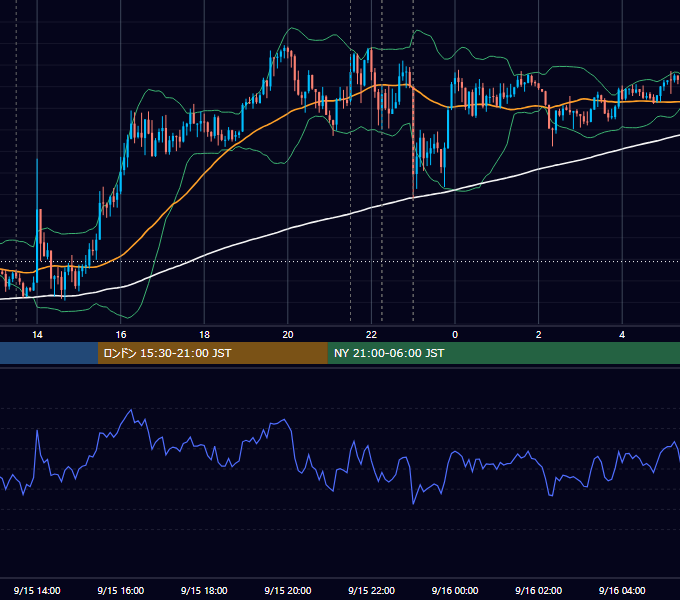Click the 9/16 02:00 date label

pos(539,590)
